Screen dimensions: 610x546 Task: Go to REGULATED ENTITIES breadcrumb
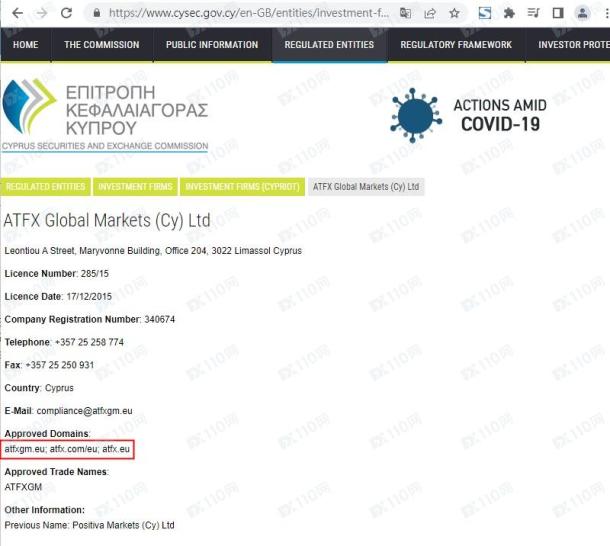[46, 187]
